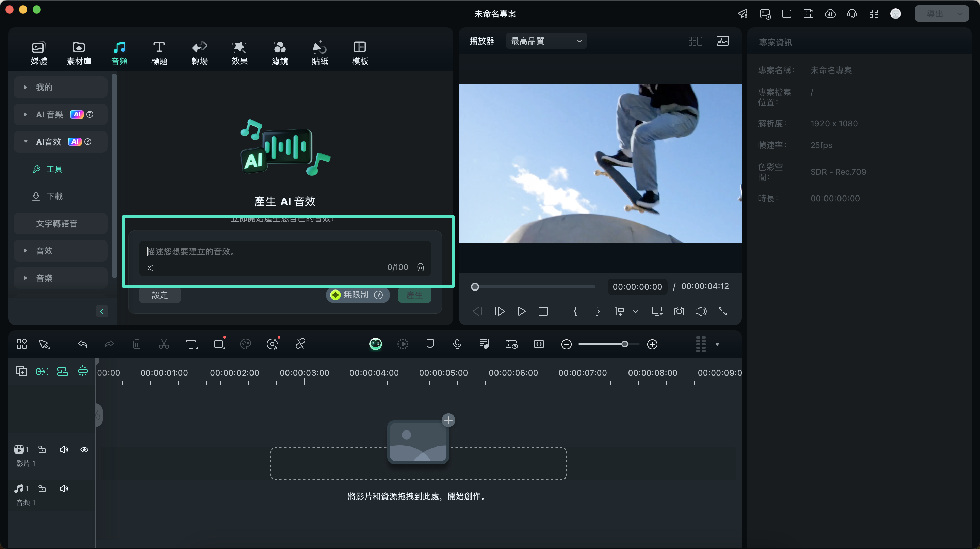
Task: Open cloud upload from the title bar
Action: (x=830, y=14)
